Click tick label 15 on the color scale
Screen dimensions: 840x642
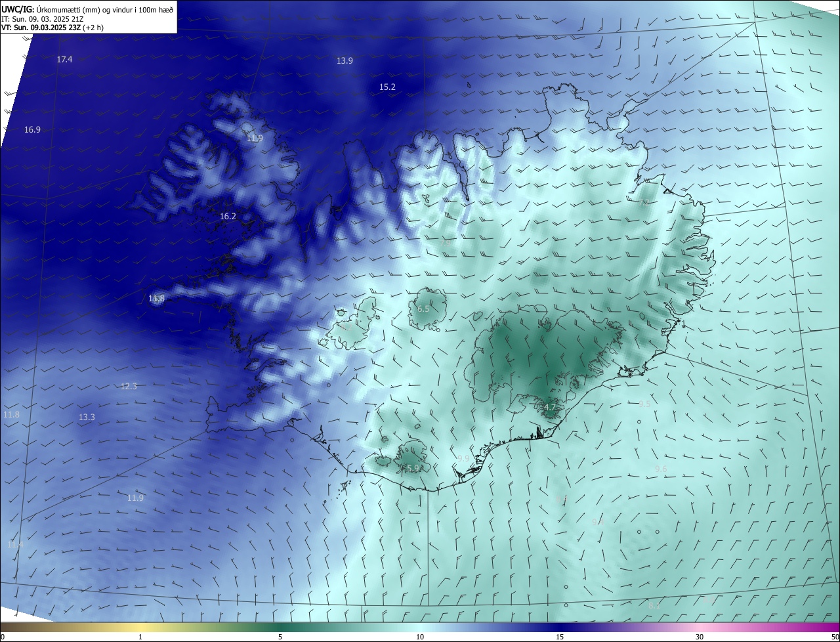click(x=560, y=637)
